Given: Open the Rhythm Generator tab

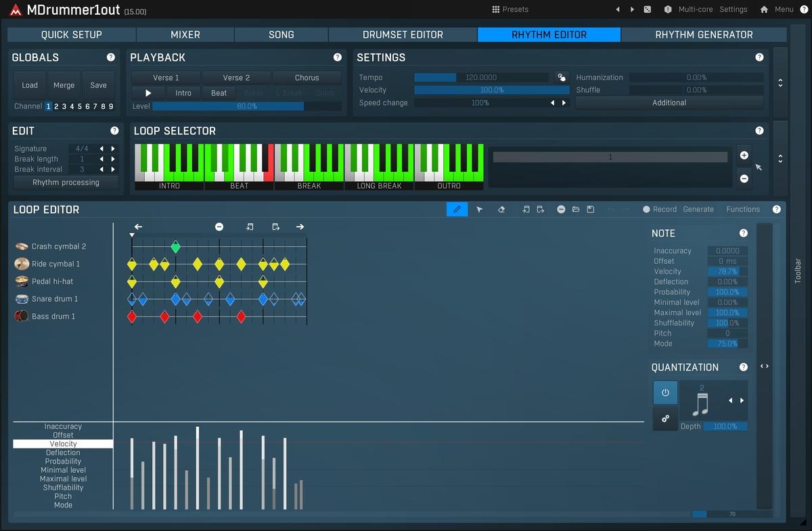Looking at the screenshot, I should [704, 34].
